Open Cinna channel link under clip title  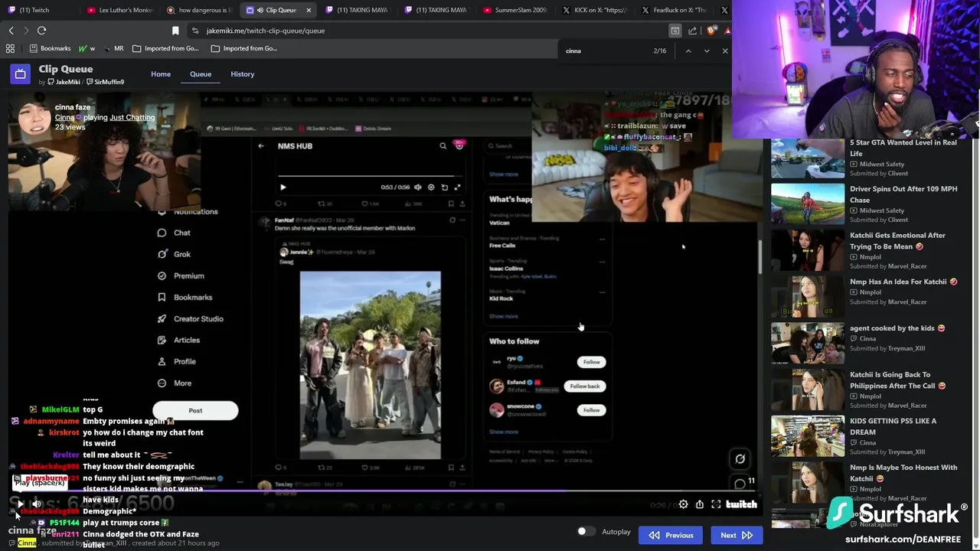point(64,117)
